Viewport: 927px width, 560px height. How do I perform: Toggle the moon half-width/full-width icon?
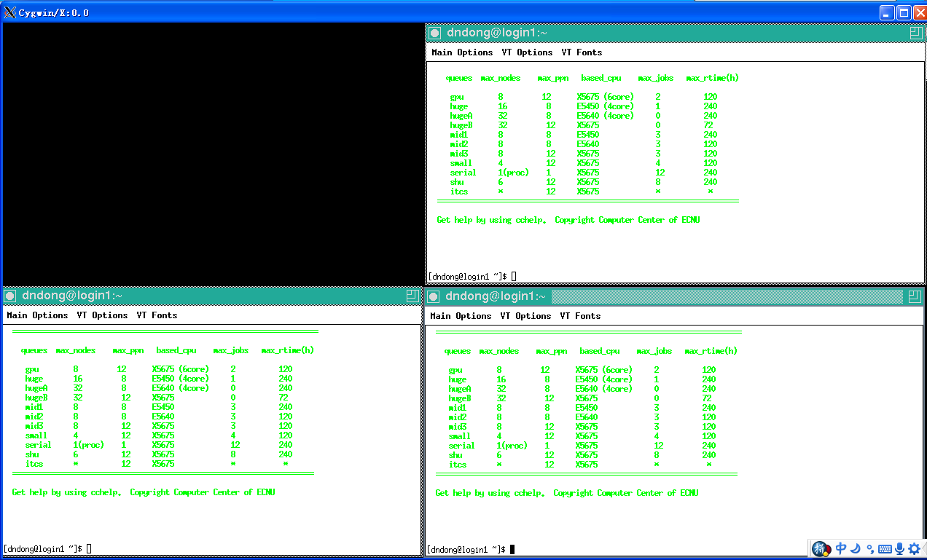[x=856, y=549]
